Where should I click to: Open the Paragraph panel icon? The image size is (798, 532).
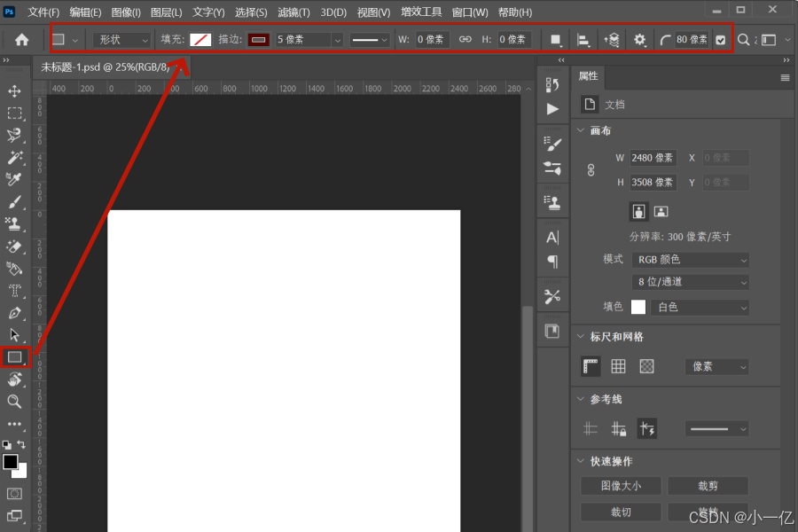click(x=552, y=262)
